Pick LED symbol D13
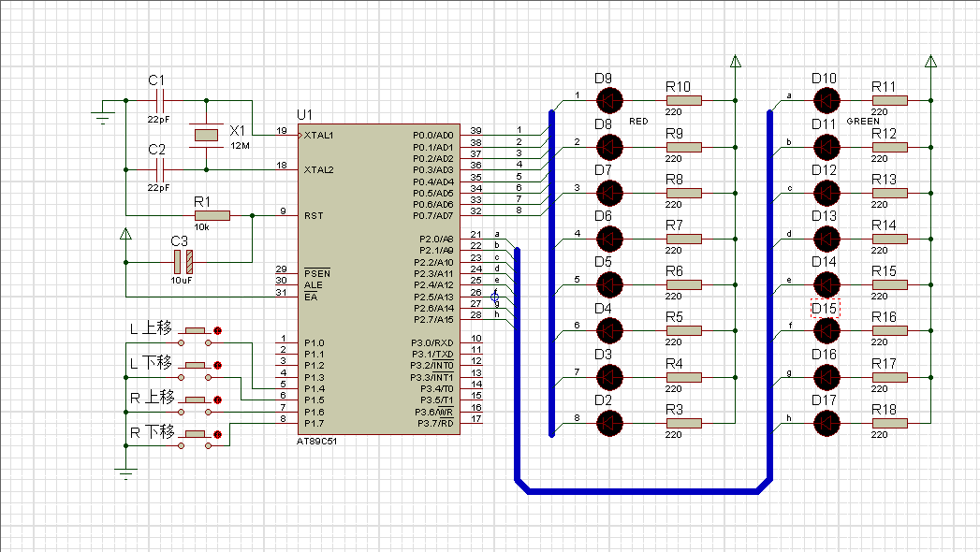Viewport: 980px width, 552px height. pos(826,239)
